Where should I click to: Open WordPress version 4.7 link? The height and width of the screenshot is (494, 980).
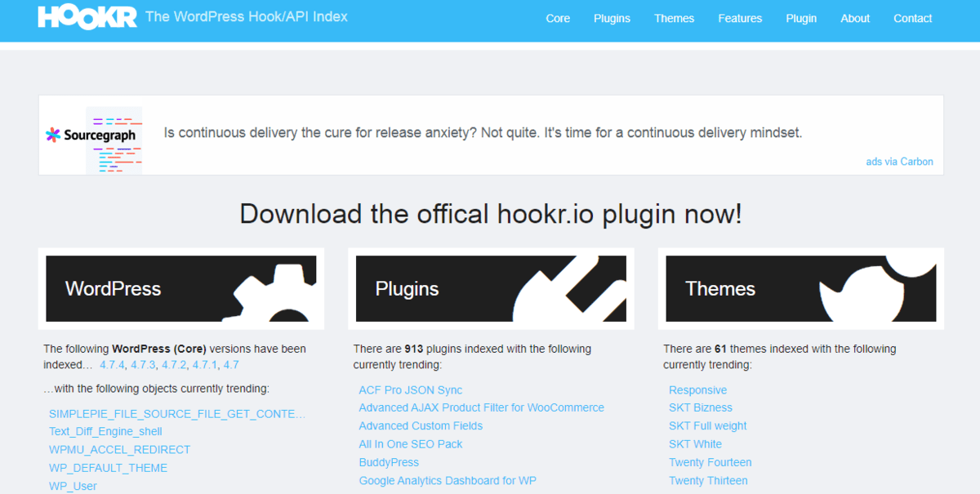(x=231, y=365)
